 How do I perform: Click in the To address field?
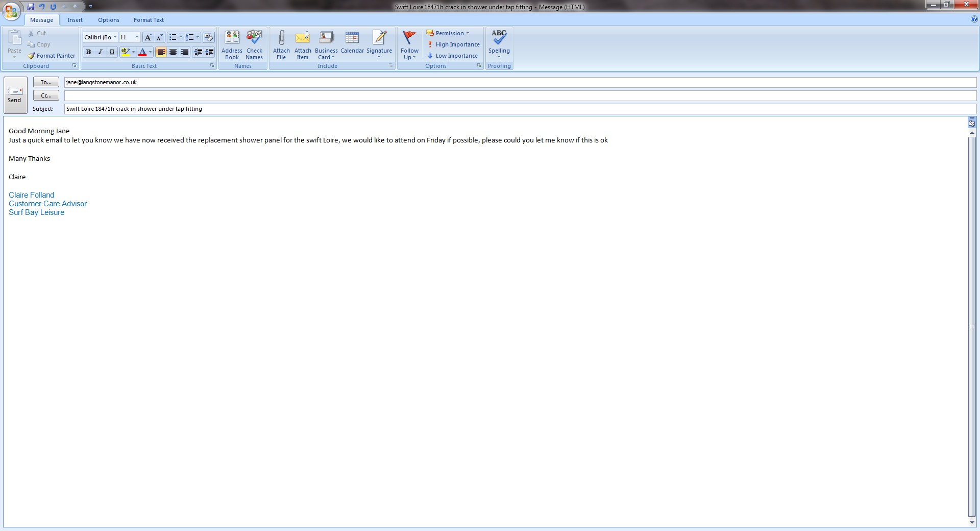520,82
